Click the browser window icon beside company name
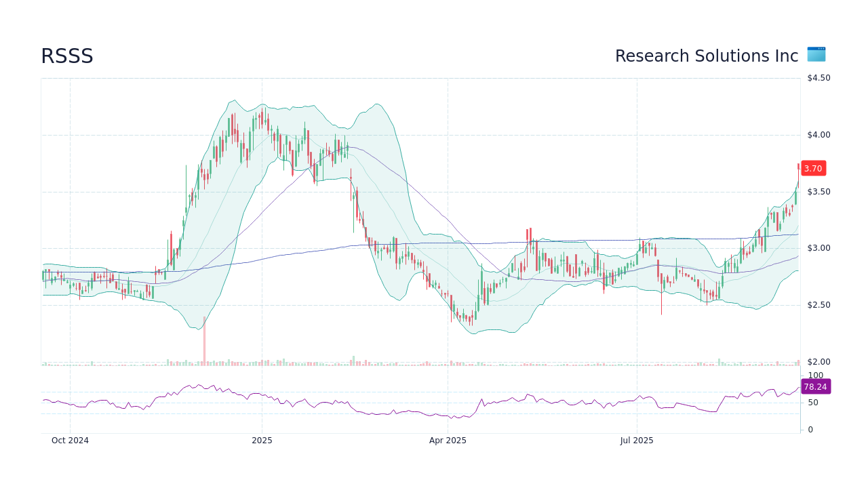868x488 pixels. [816, 54]
